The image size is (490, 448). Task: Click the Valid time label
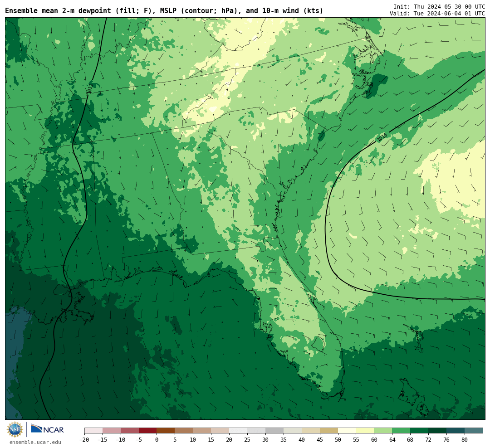pos(437,14)
